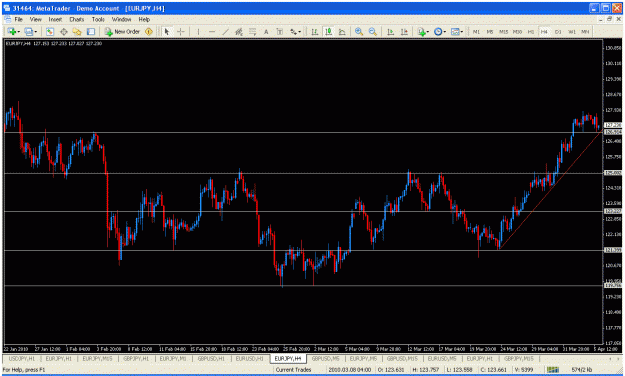Select the Crosshair tool
The width and height of the screenshot is (625, 376).
[181, 31]
